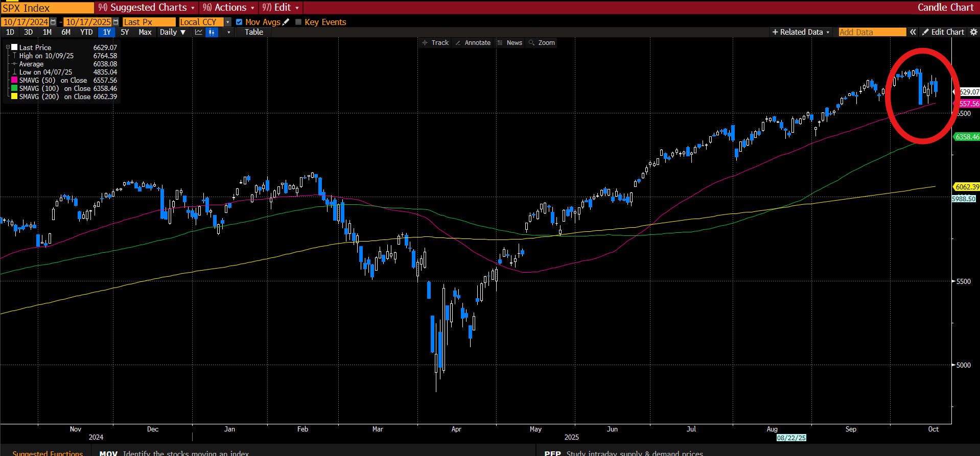This screenshot has height=456, width=980.
Task: Click the SPX Index security field
Action: 48,8
